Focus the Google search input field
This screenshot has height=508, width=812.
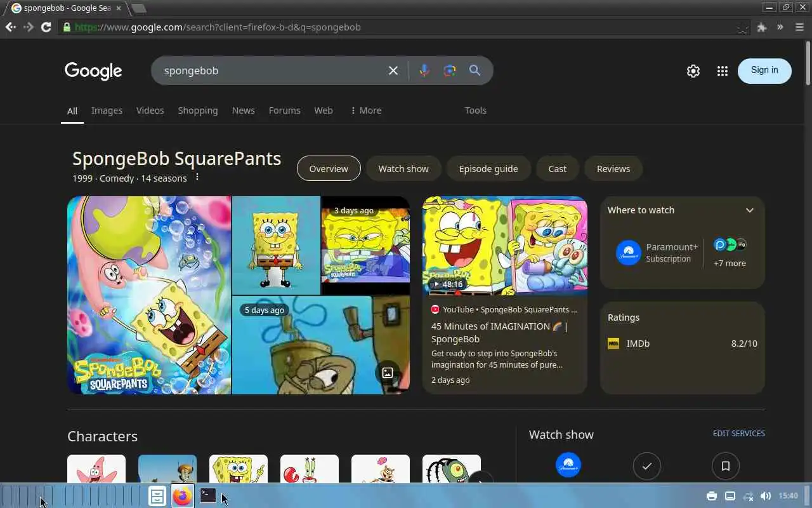pos(273,70)
